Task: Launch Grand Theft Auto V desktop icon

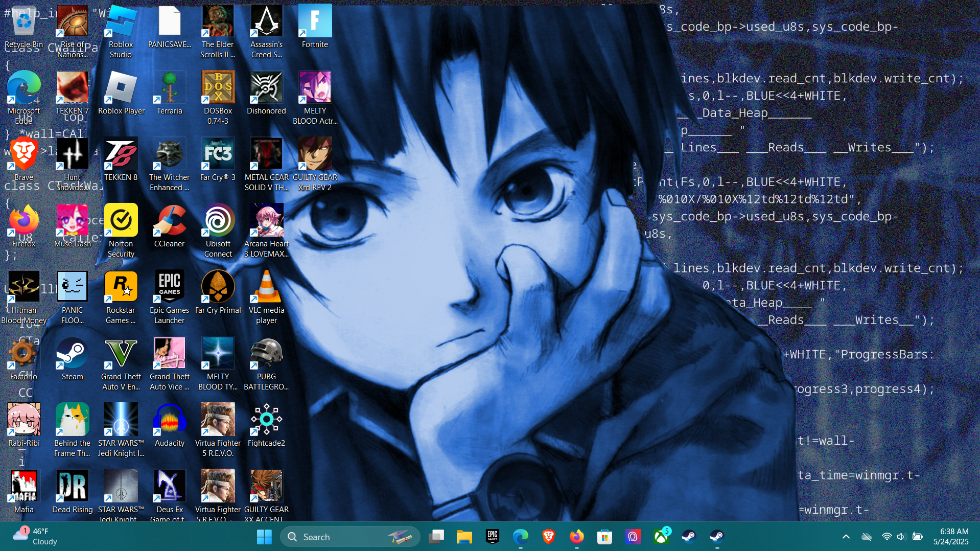Action: pyautogui.click(x=121, y=364)
